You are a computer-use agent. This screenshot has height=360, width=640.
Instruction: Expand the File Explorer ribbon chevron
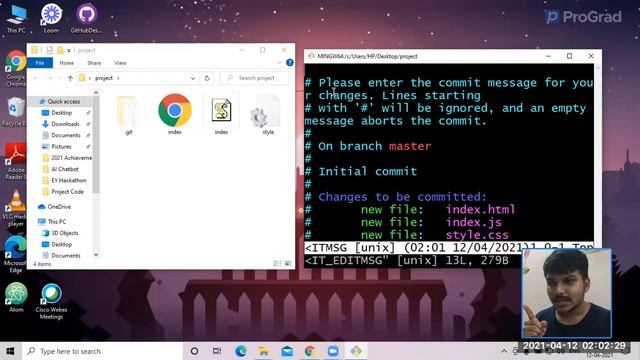click(280, 62)
